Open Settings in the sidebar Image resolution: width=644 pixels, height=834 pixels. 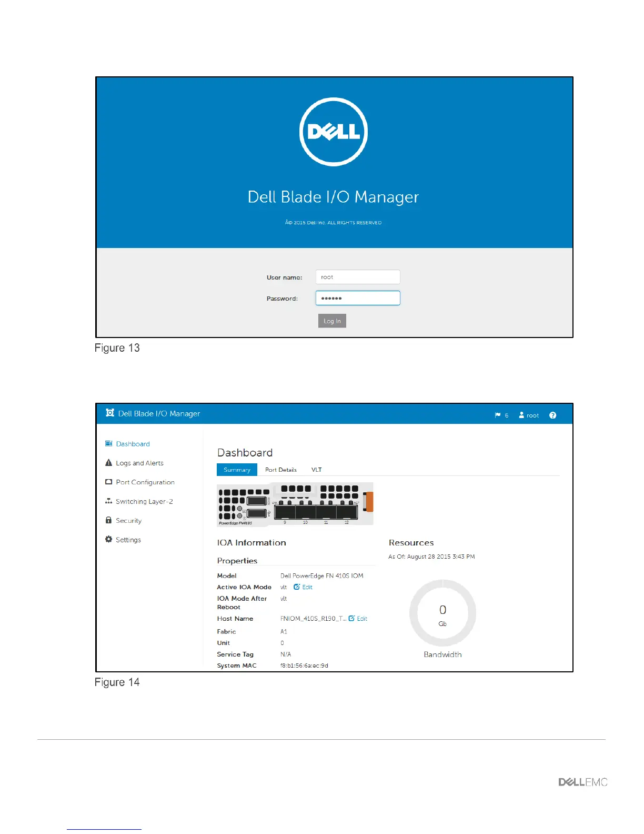(x=128, y=540)
